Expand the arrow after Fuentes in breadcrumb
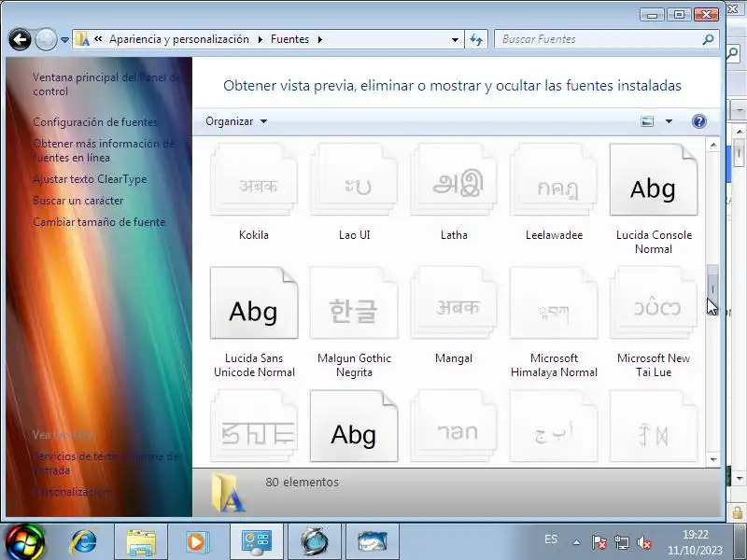Viewport: 747px width, 560px height. 319,39
